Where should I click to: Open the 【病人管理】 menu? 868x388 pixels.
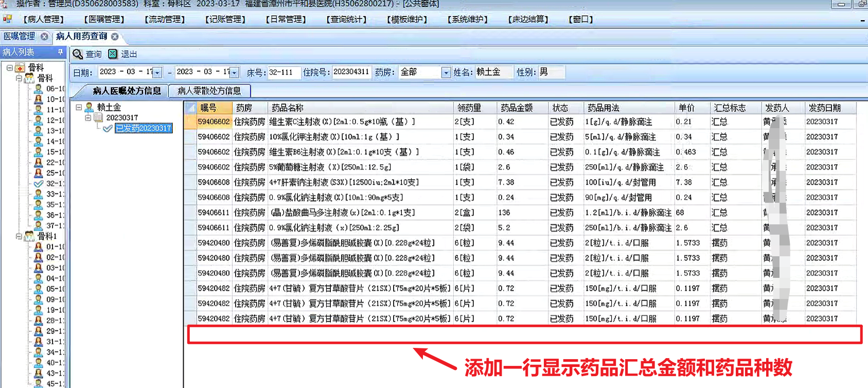click(44, 20)
